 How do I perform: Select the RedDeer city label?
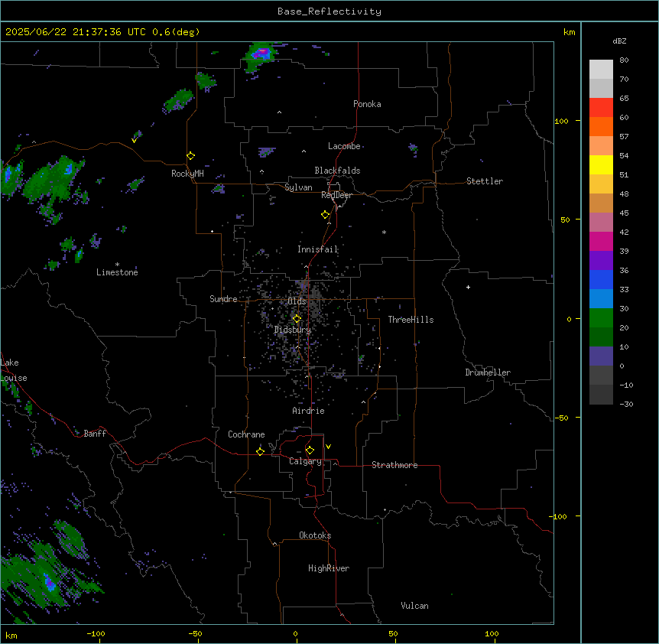point(336,195)
